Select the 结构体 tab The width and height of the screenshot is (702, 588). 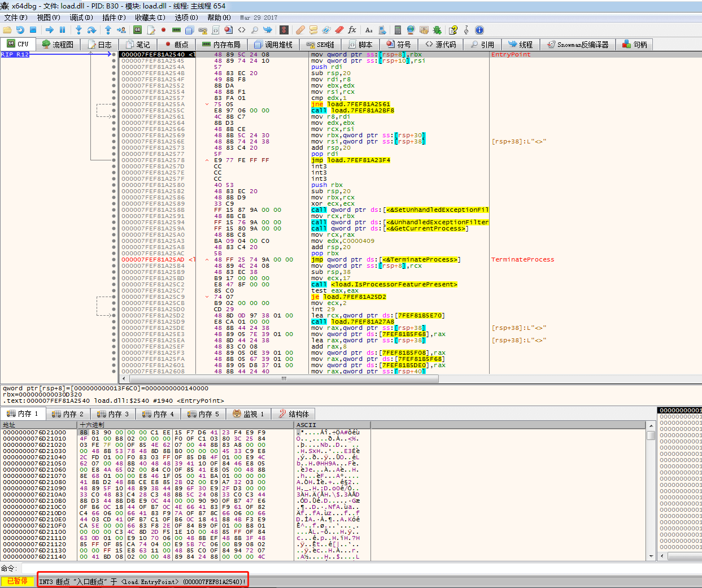(x=294, y=414)
